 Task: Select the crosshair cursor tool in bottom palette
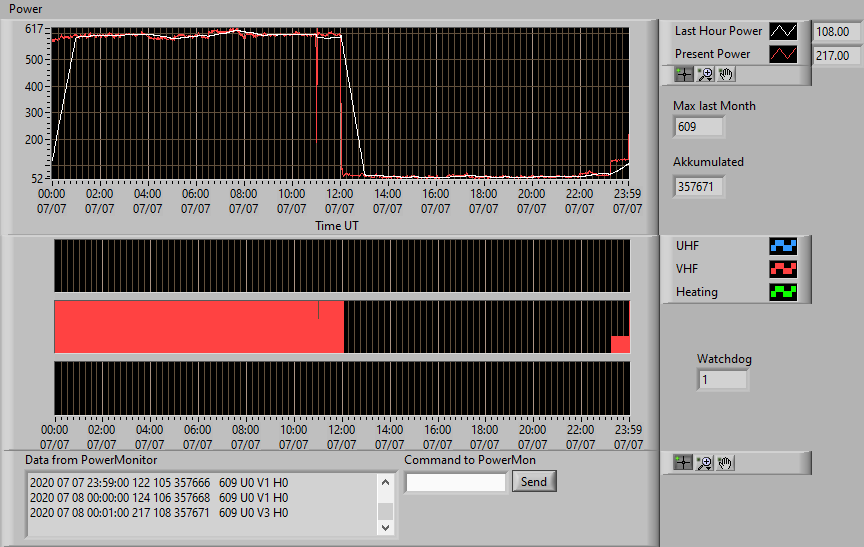[x=683, y=463]
